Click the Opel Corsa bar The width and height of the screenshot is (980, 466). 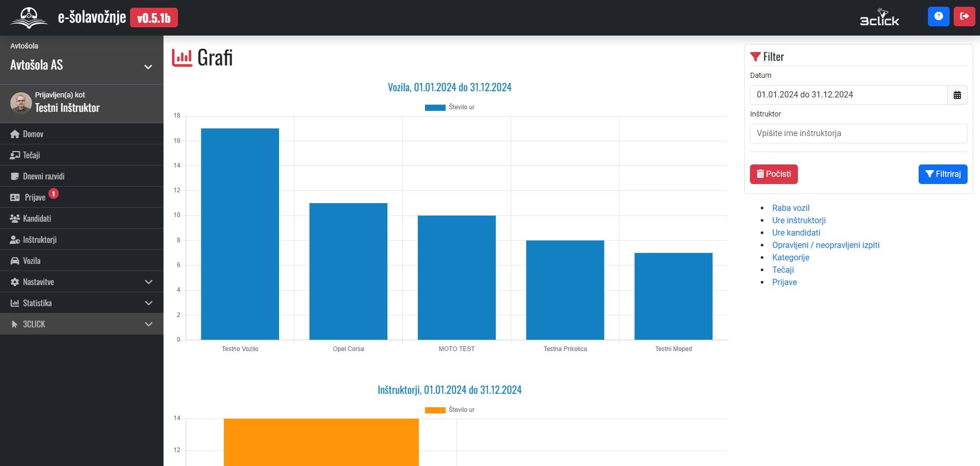[x=348, y=271]
